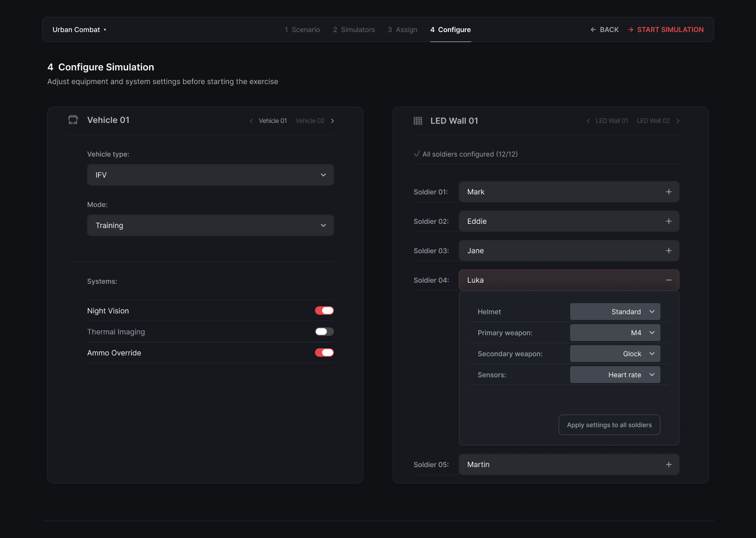Collapse Soldier 04 Luka with minus icon
This screenshot has height=538, width=756.
click(x=668, y=280)
